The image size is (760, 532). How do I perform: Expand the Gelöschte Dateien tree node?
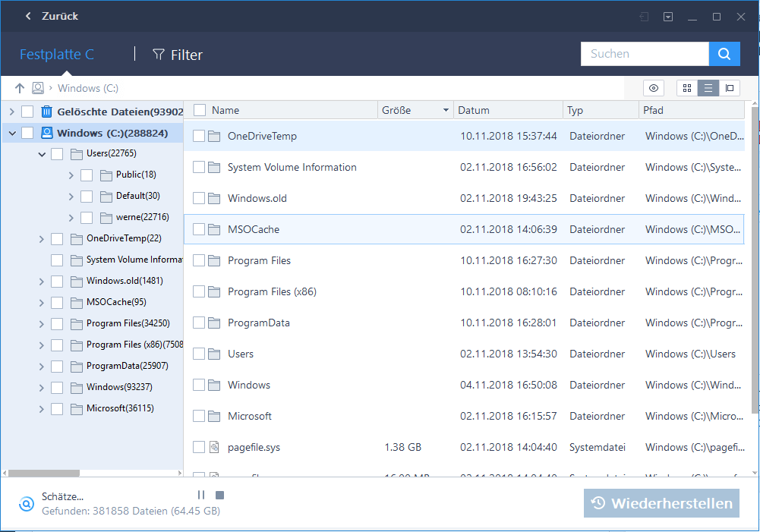(x=11, y=112)
